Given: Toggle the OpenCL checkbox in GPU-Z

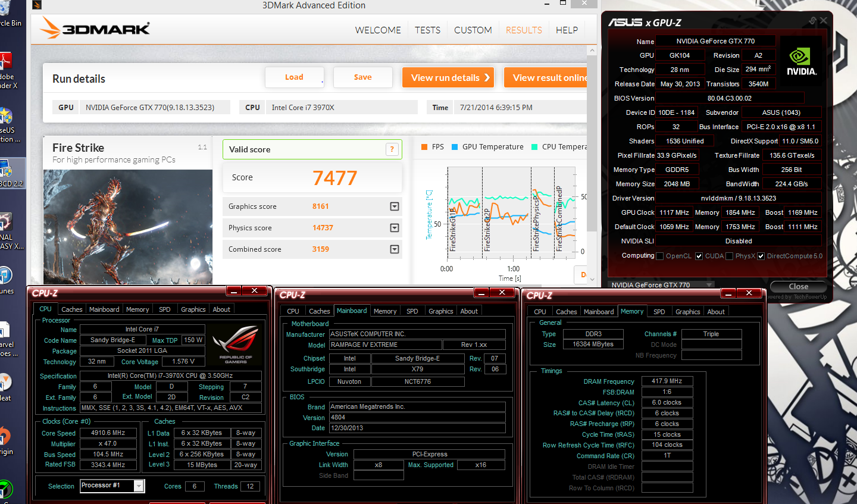Looking at the screenshot, I should [659, 256].
